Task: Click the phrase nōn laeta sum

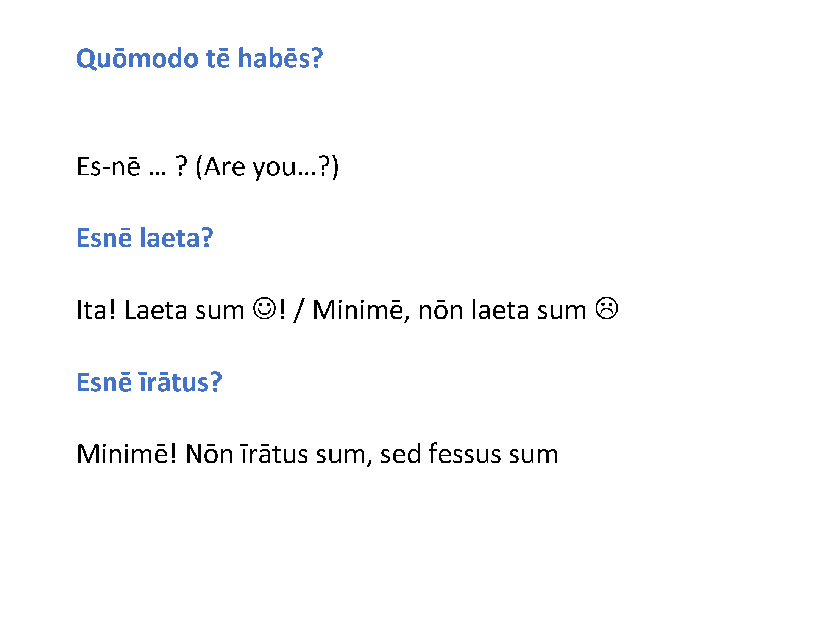Action: click(502, 310)
